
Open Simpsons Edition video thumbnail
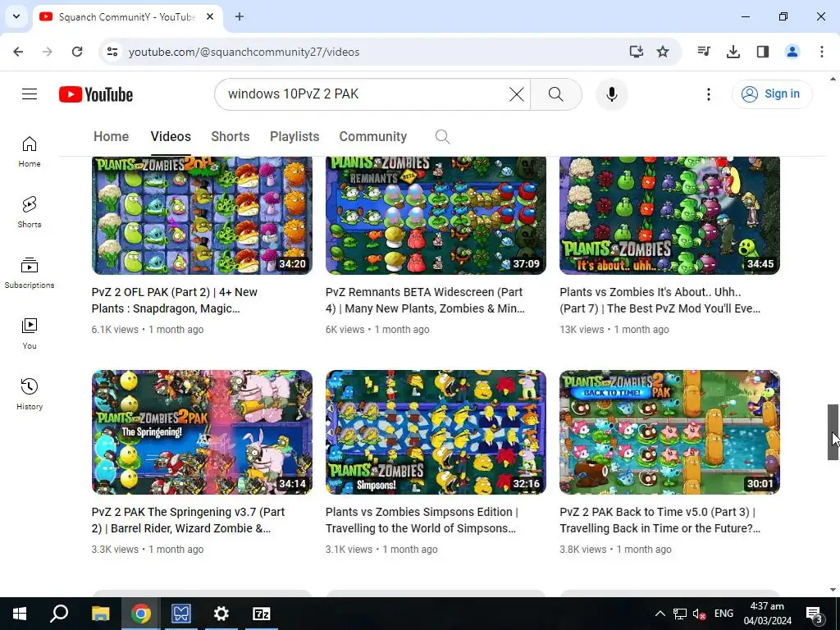tap(436, 432)
